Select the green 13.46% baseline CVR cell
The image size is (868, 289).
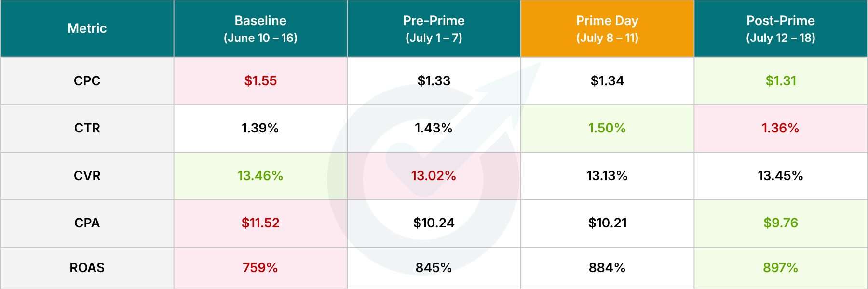tap(260, 176)
